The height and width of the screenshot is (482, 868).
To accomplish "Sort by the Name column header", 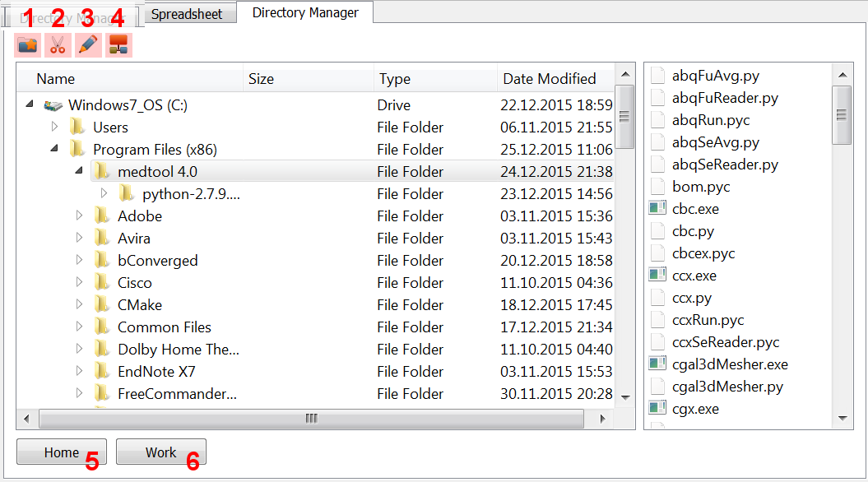I will click(x=129, y=79).
